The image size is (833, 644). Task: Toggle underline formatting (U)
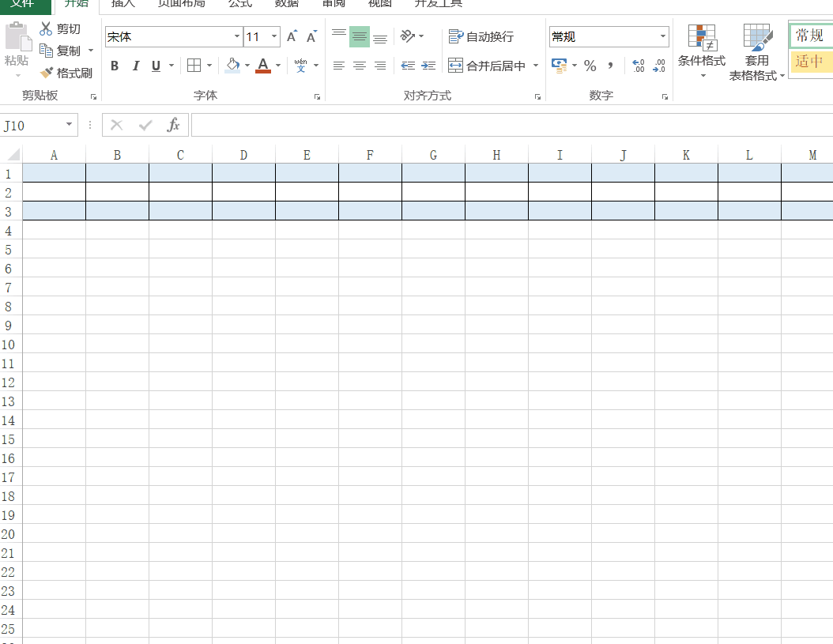point(156,66)
